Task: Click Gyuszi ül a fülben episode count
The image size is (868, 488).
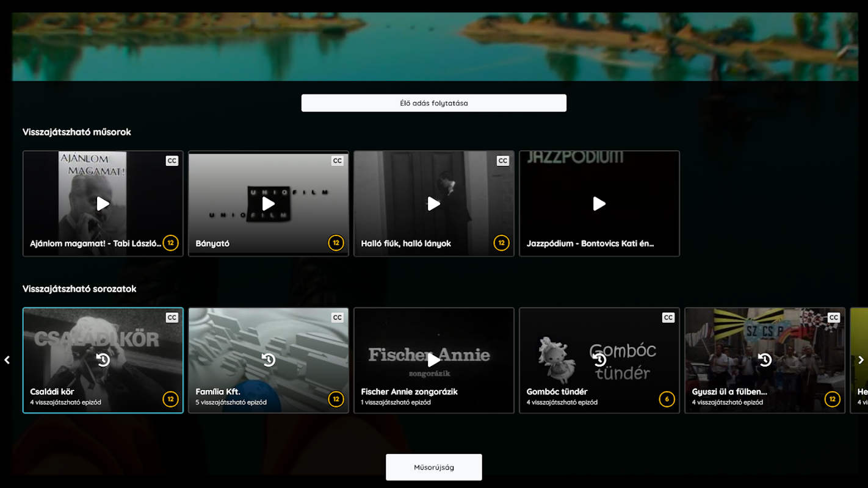Action: point(727,403)
